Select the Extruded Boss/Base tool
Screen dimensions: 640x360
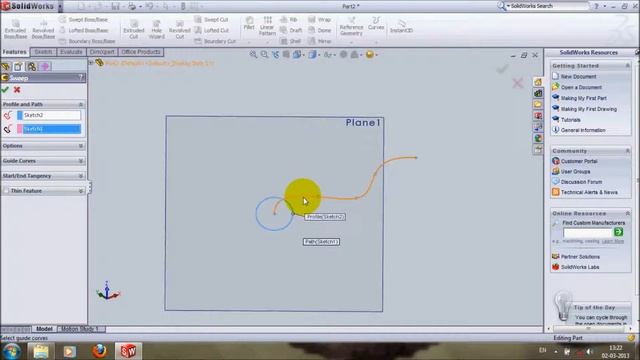[15, 29]
